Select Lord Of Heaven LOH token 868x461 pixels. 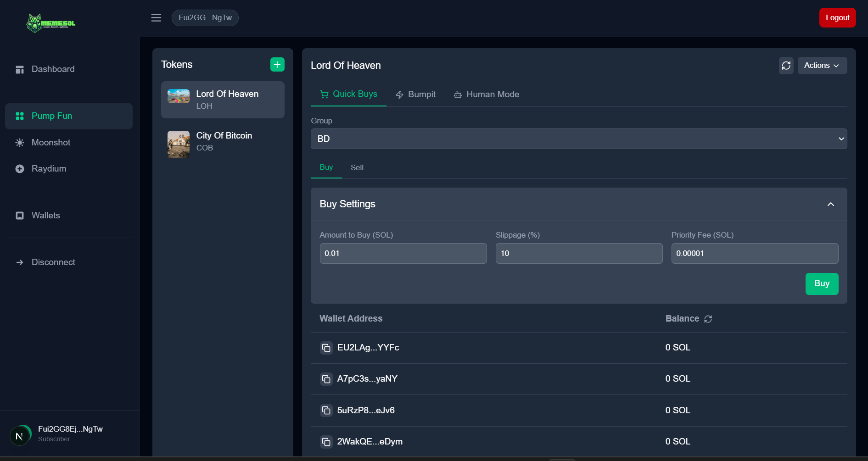(223, 100)
